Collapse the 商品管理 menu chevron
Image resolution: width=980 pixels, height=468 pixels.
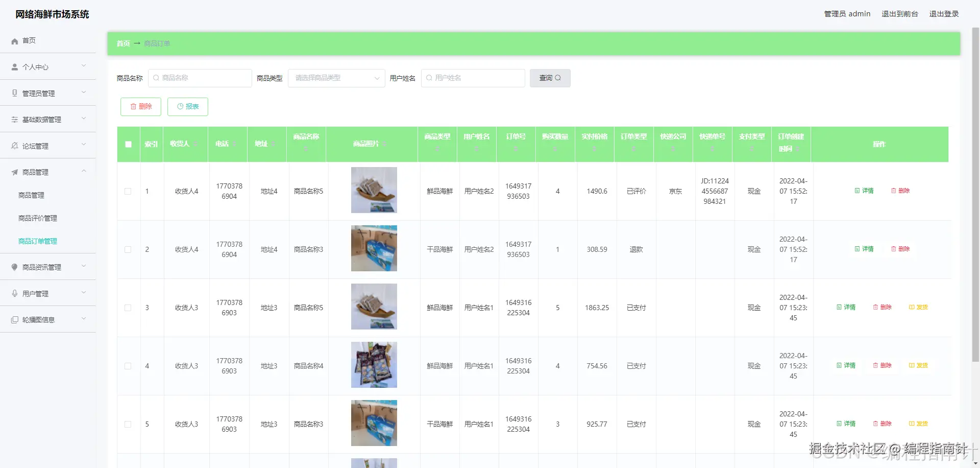coord(84,171)
